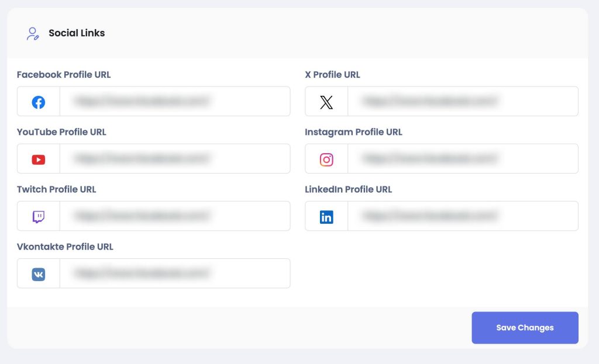Focus the Twitch Profile URL field

click(175, 216)
